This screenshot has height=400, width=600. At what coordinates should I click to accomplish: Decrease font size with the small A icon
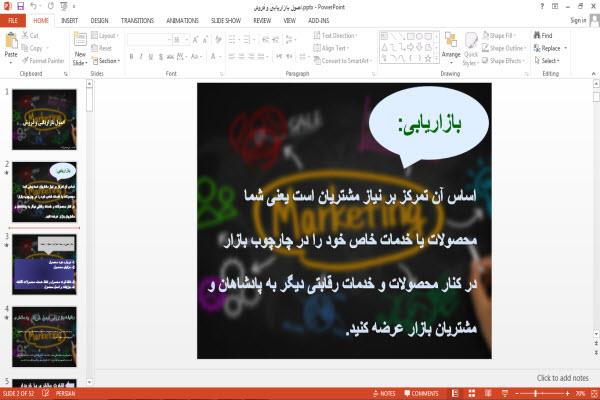[x=205, y=40]
